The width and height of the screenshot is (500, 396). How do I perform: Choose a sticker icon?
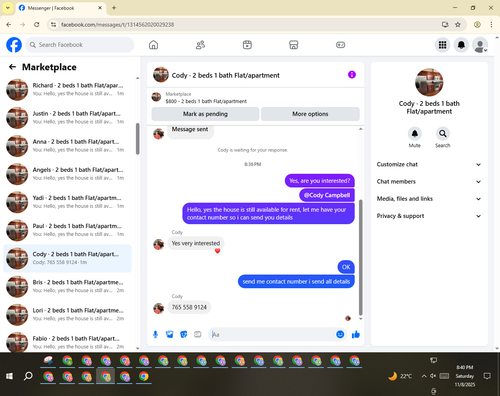(x=184, y=334)
